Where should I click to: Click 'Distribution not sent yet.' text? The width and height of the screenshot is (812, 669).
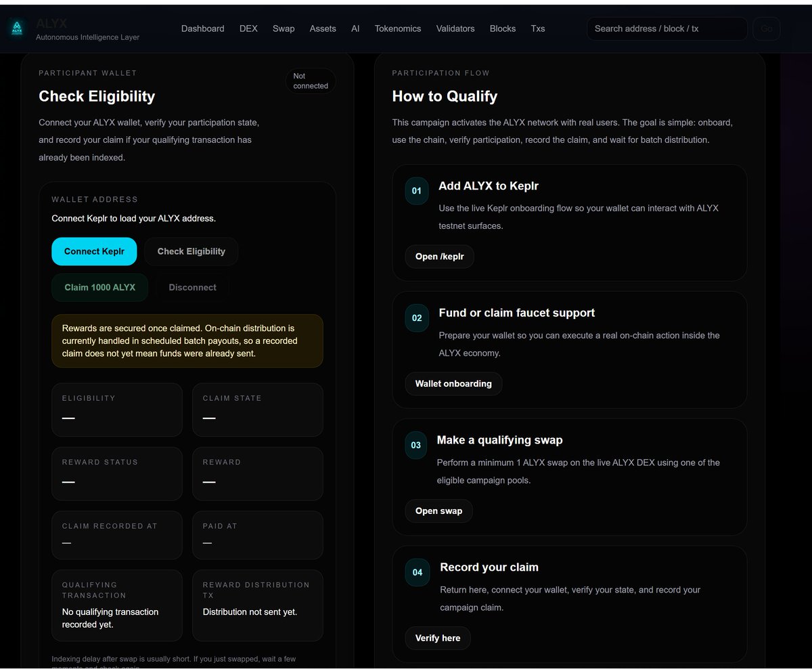(250, 611)
